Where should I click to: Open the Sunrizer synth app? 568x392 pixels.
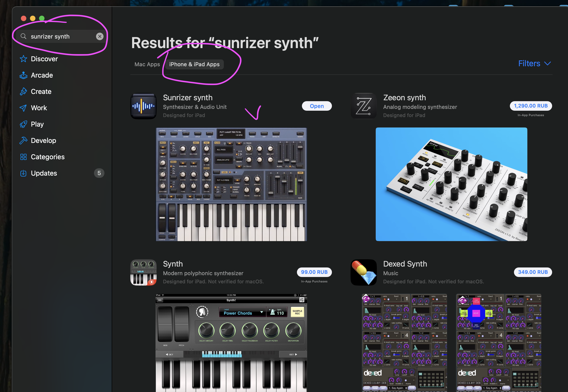[x=316, y=106]
